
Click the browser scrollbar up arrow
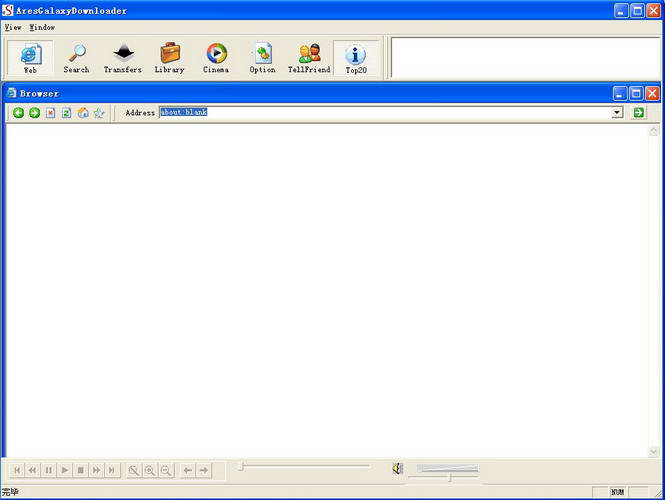point(654,131)
